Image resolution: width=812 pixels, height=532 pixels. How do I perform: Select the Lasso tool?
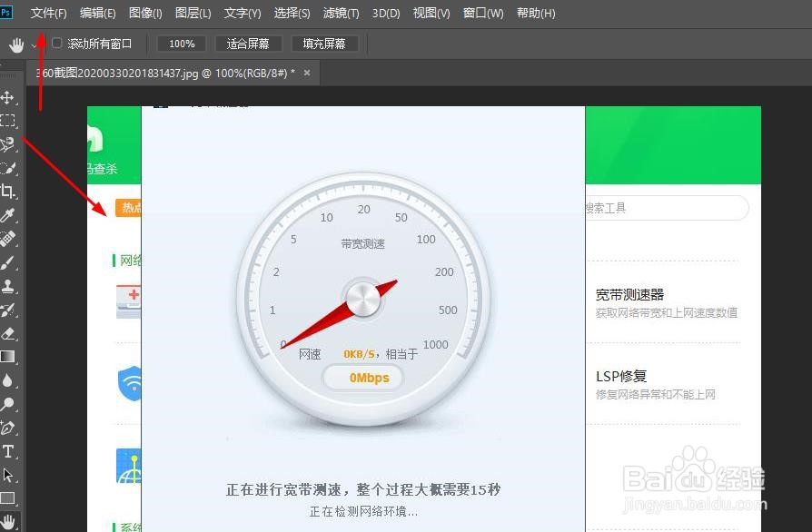pyautogui.click(x=9, y=143)
